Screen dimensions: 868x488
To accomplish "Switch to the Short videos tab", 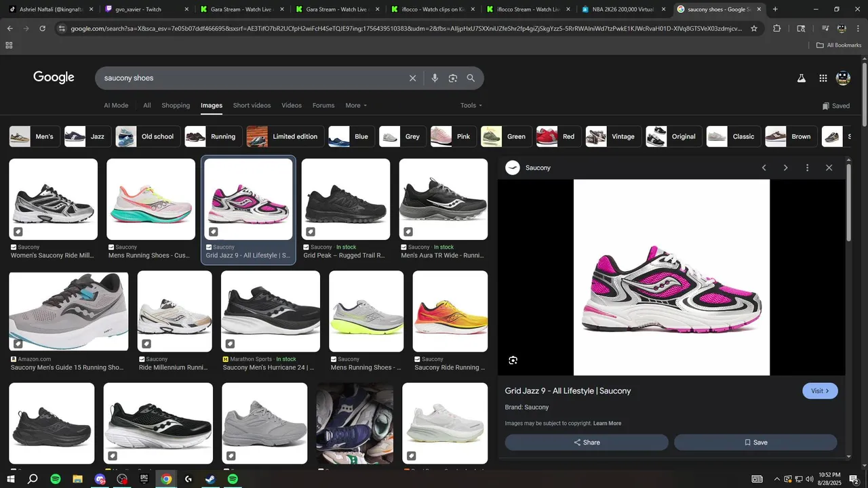I will point(252,106).
